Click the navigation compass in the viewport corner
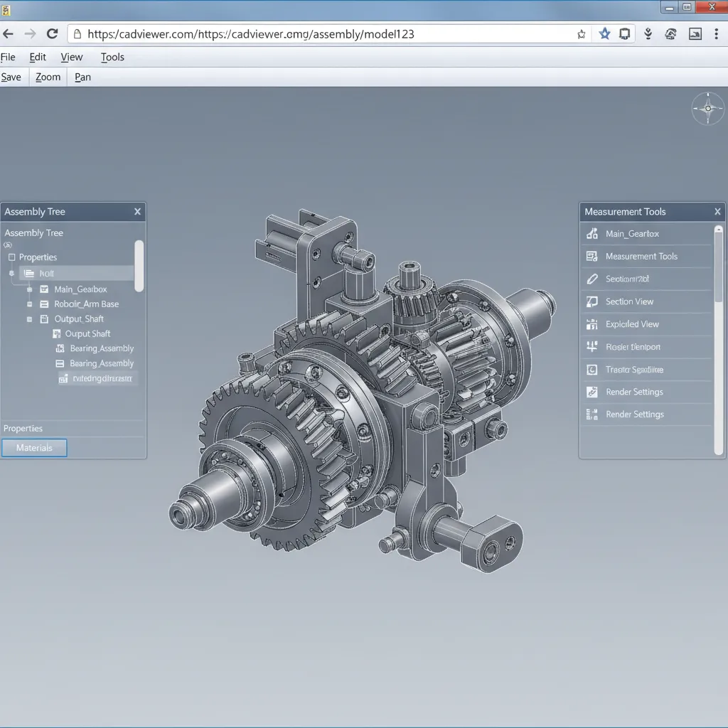The width and height of the screenshot is (728, 728). [x=707, y=108]
